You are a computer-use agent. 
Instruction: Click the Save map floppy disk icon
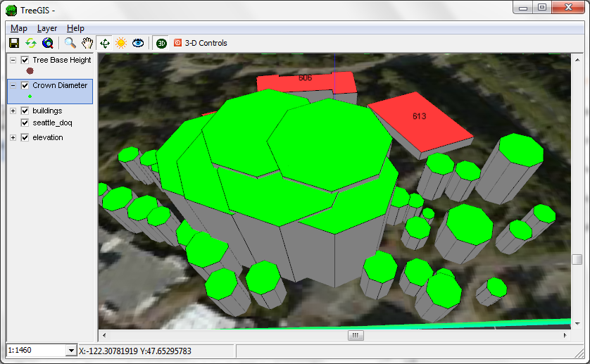coord(14,43)
